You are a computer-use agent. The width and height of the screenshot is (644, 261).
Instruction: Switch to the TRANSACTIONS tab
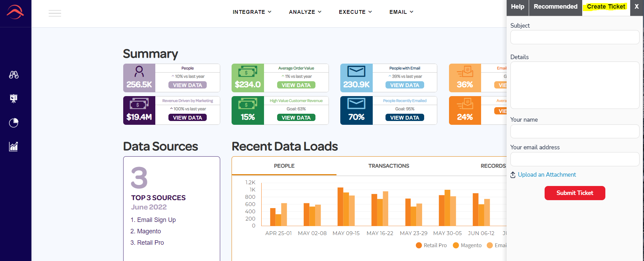[389, 166]
